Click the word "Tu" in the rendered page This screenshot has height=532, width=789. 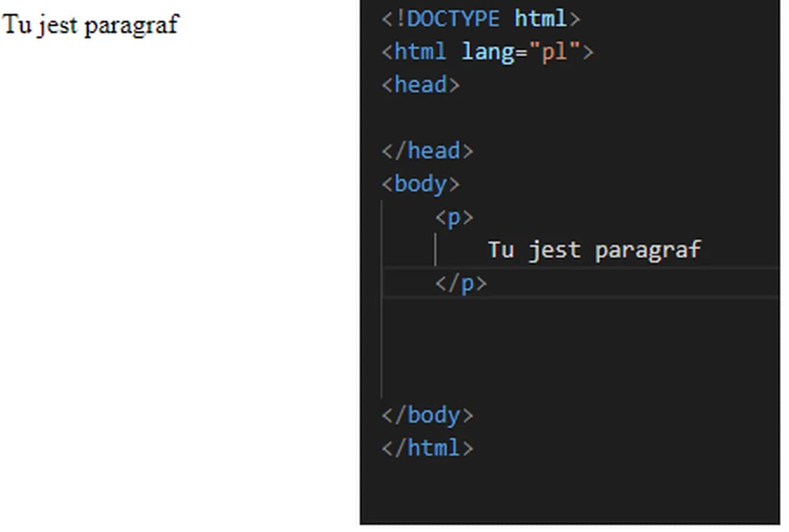point(17,25)
